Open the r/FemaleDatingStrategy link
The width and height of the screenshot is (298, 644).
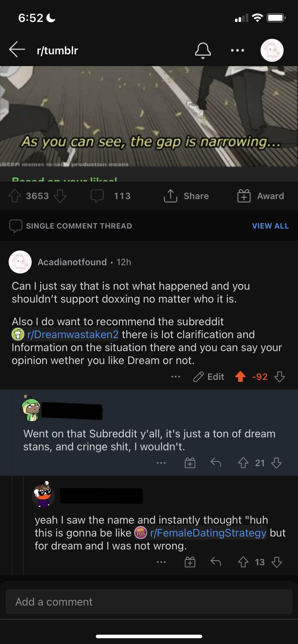click(208, 533)
